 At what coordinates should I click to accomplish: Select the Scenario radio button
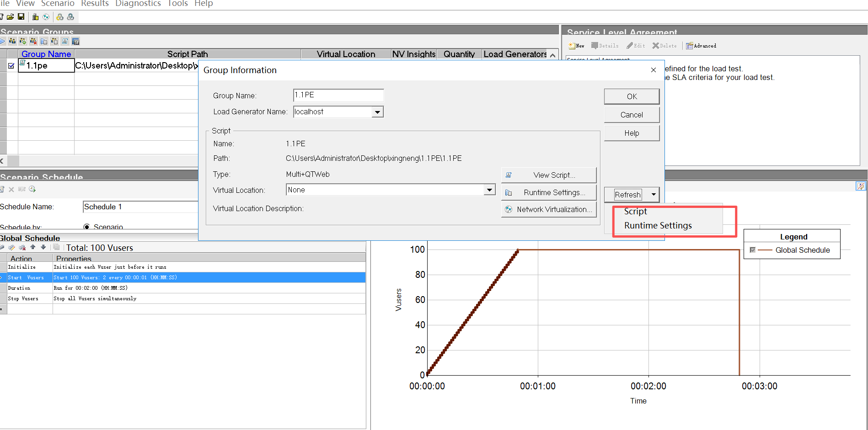[86, 227]
